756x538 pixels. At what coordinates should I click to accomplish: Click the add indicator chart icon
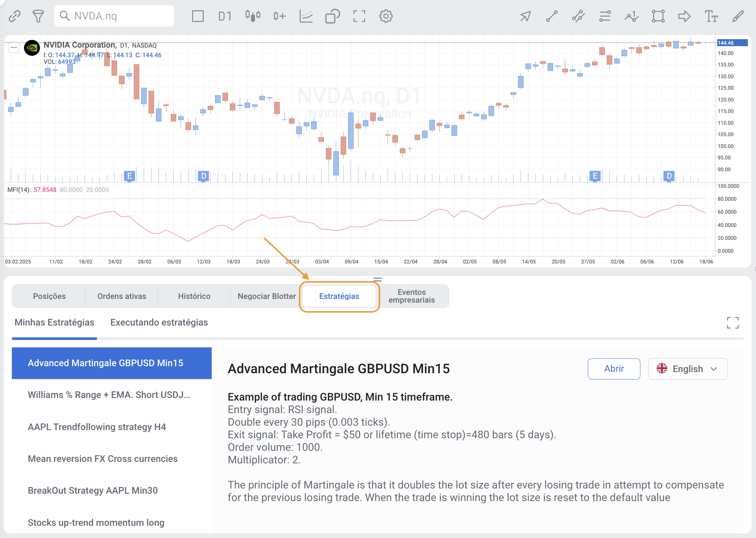(306, 16)
